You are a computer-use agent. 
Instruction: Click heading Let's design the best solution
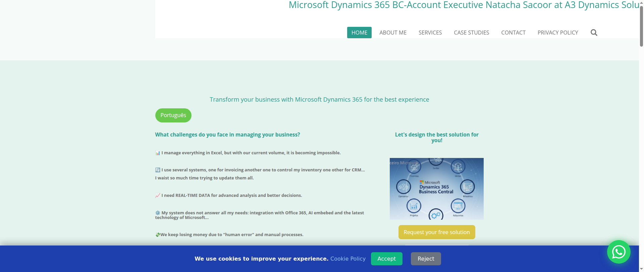[437, 137]
